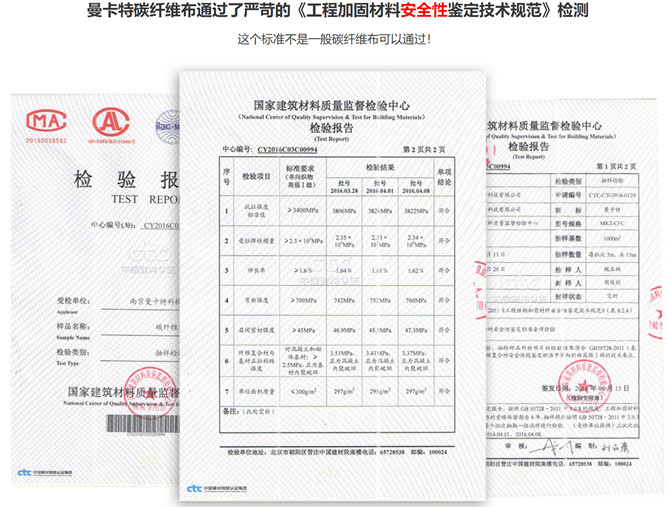Screen dimensions: 668x507
Task: Click the 检验项目 column header
Action: (256, 176)
